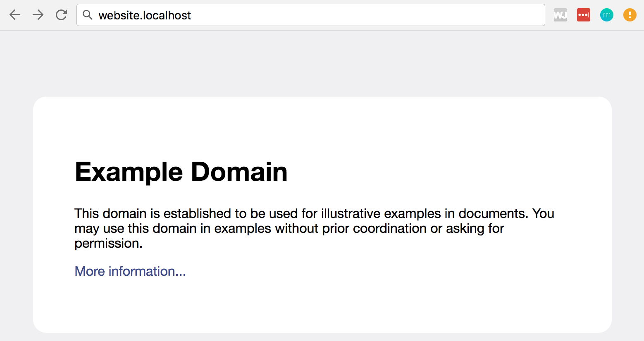The image size is (644, 341).
Task: Click the word 'permission.' ending the paragraph
Action: (108, 243)
